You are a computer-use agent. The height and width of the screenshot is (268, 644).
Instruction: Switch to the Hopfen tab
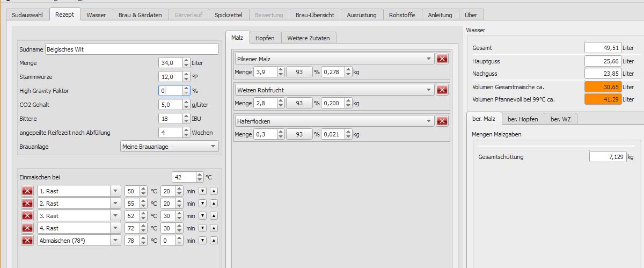[x=265, y=38]
